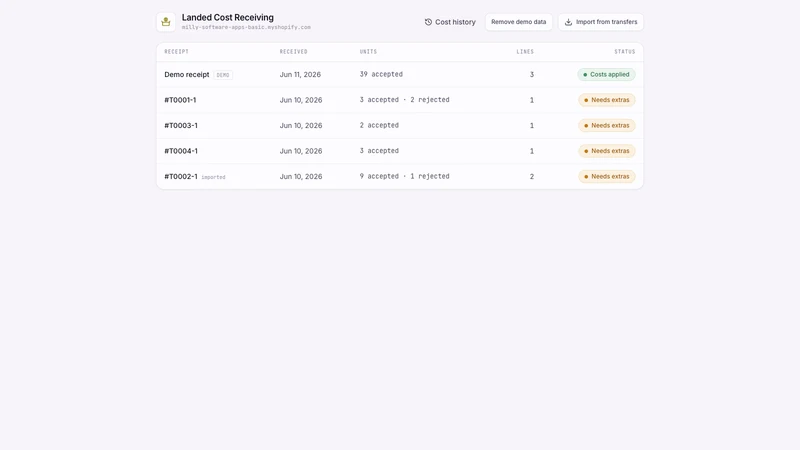The height and width of the screenshot is (450, 800).
Task: Click the STATUS column header
Action: point(624,52)
